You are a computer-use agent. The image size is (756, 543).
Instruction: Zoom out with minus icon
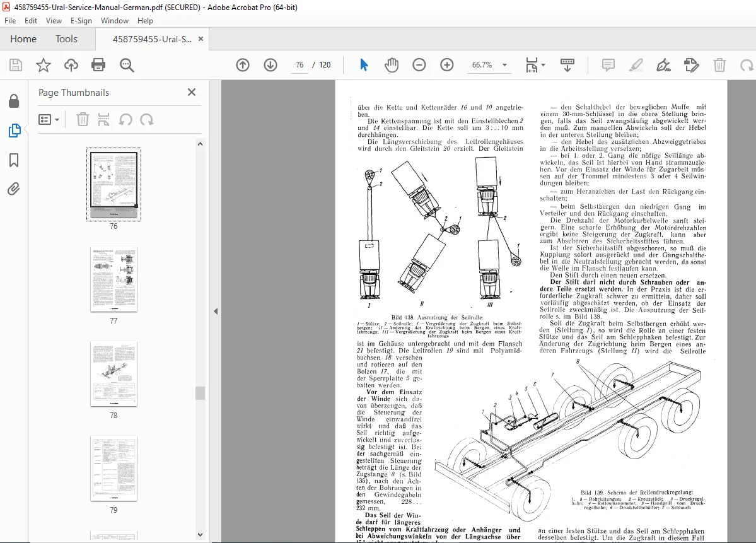click(x=419, y=64)
